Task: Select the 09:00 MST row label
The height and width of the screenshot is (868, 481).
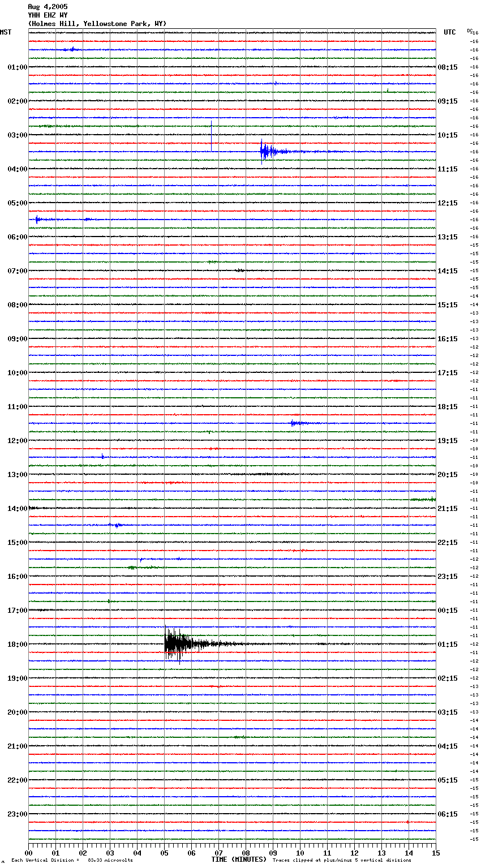Action: pos(18,339)
